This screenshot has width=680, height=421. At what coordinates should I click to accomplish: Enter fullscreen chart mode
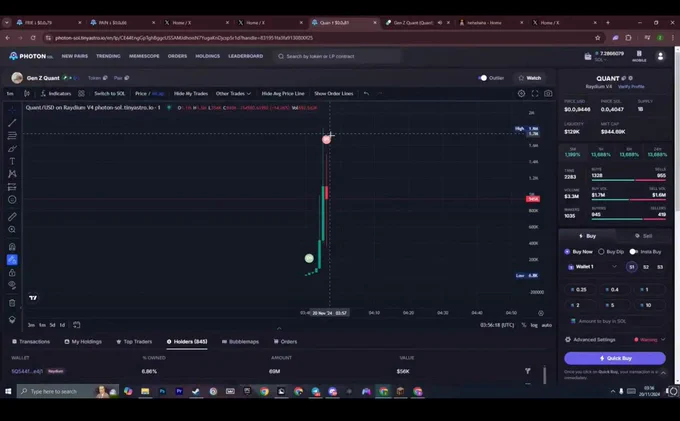[535, 93]
